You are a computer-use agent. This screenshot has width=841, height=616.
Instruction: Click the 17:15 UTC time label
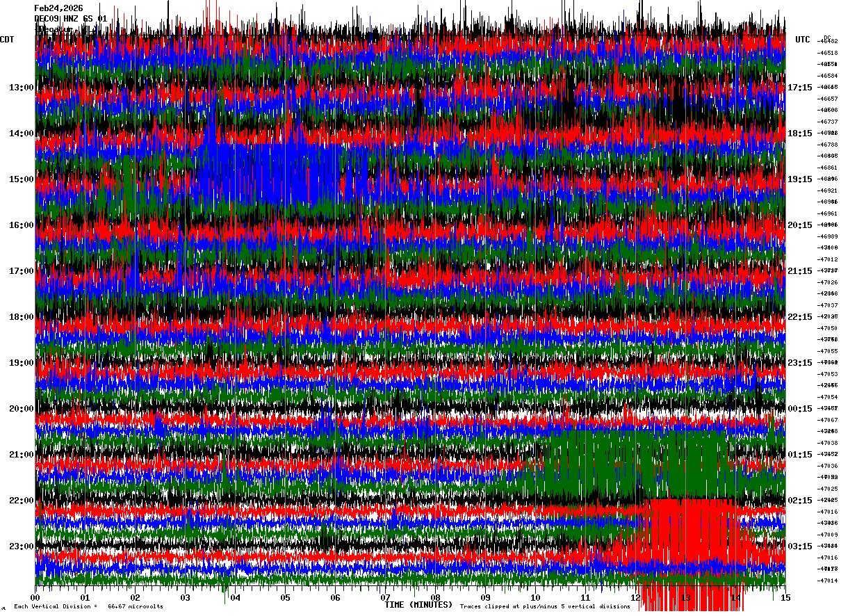pyautogui.click(x=800, y=88)
